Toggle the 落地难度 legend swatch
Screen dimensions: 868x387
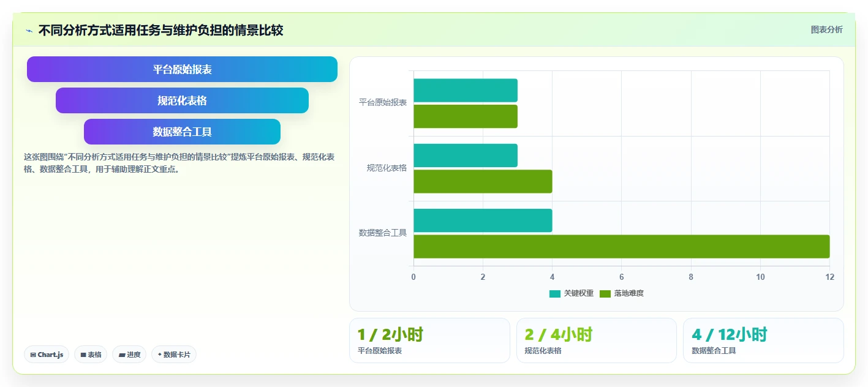(x=605, y=293)
